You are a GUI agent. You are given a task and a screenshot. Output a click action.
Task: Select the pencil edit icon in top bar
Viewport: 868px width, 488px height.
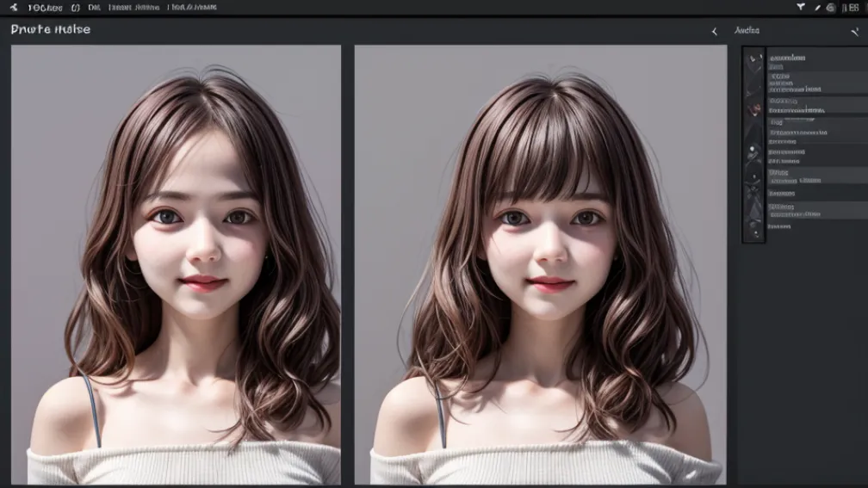pos(817,8)
